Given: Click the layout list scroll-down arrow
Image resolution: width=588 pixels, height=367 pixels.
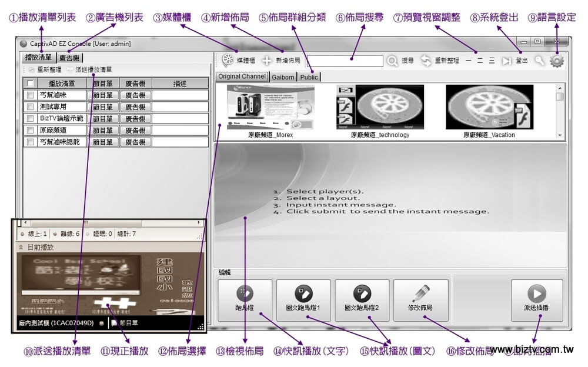Looking at the screenshot, I should tap(560, 135).
